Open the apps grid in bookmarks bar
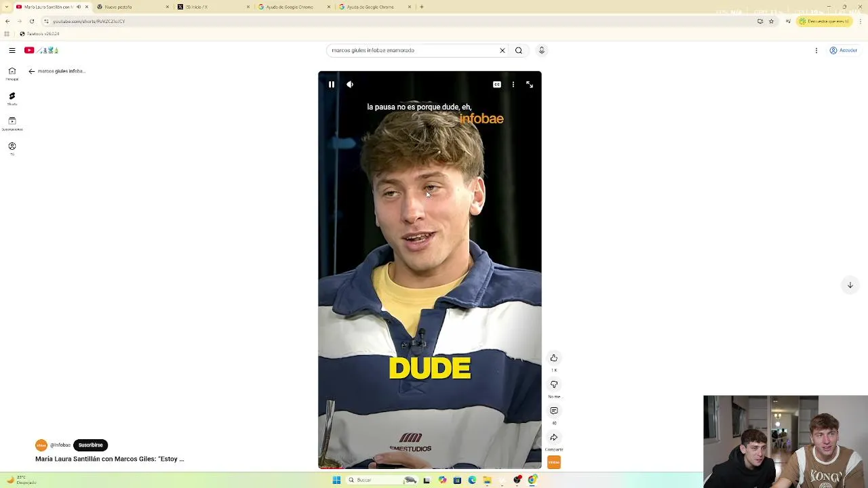The width and height of the screenshot is (868, 488). 7,34
